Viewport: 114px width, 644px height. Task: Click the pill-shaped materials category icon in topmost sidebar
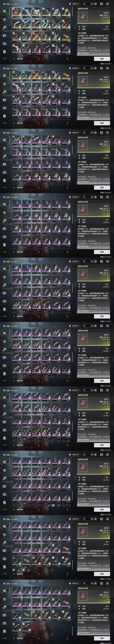click(4, 27)
